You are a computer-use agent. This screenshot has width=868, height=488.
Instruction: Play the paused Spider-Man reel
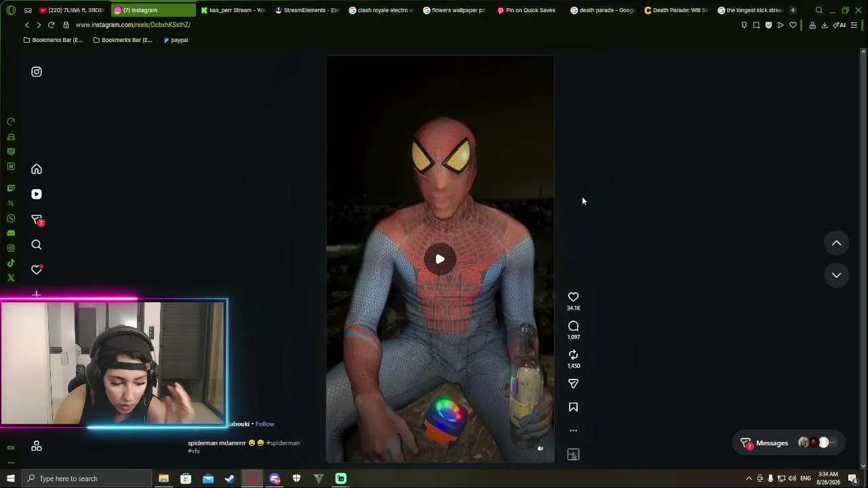tap(440, 259)
